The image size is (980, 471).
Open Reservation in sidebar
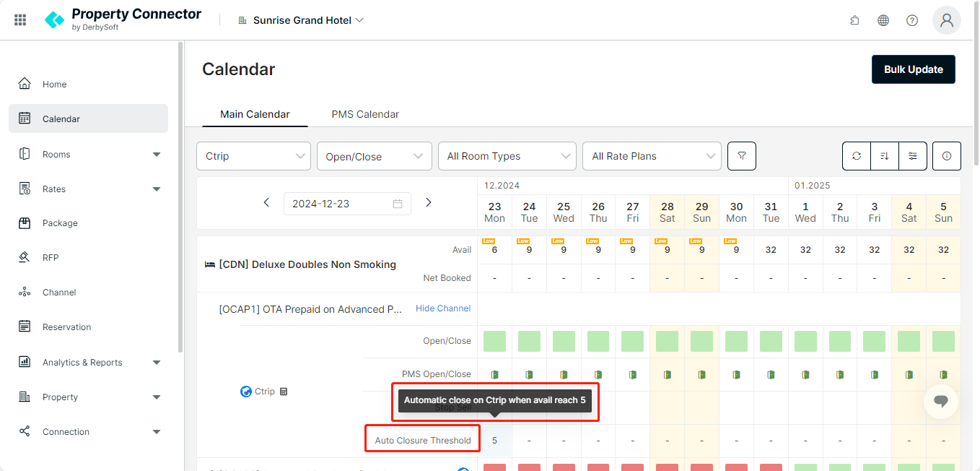point(88,327)
